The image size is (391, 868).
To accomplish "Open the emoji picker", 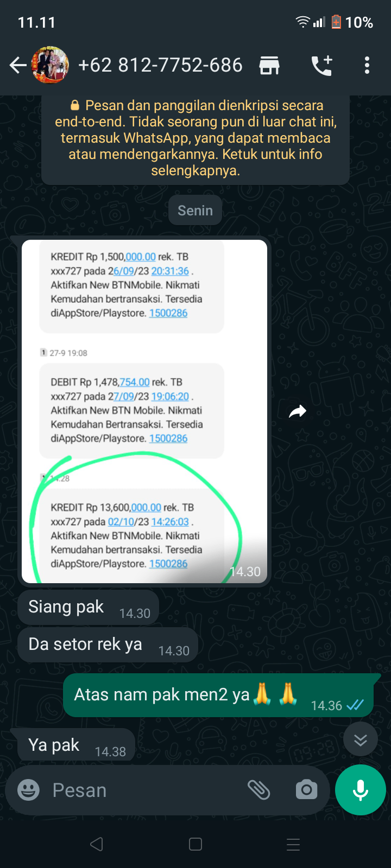I will [x=28, y=790].
